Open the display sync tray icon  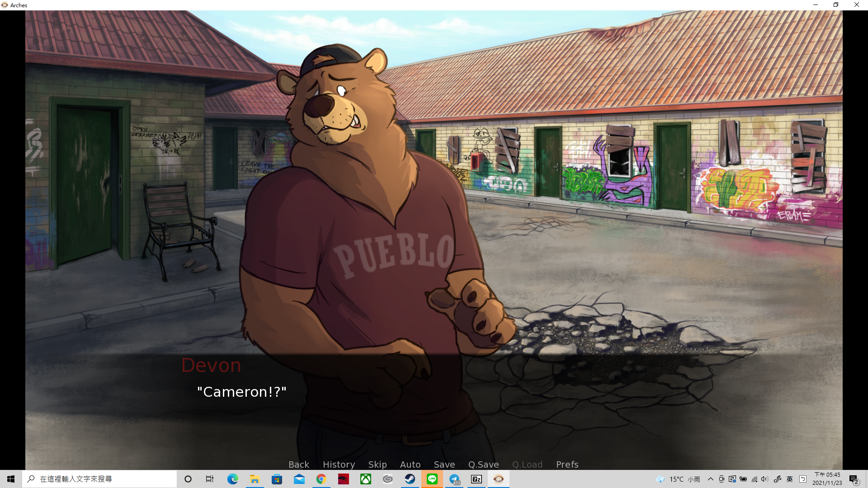coord(732,479)
